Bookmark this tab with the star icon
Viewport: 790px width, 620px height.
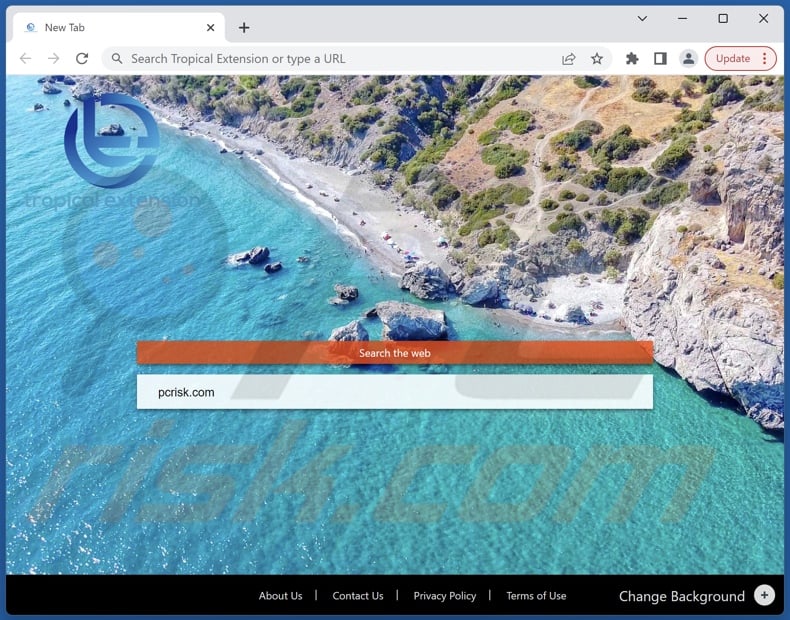(x=597, y=58)
